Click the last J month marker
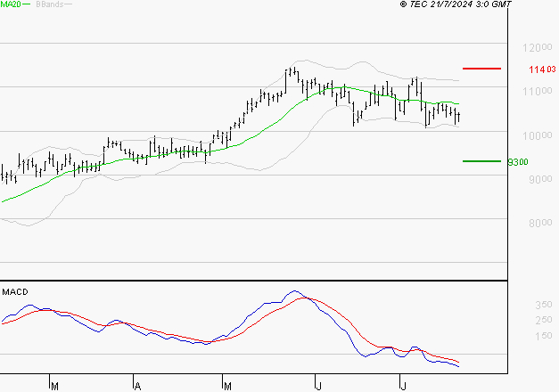Screen dimensions: 559x392 click(403, 387)
